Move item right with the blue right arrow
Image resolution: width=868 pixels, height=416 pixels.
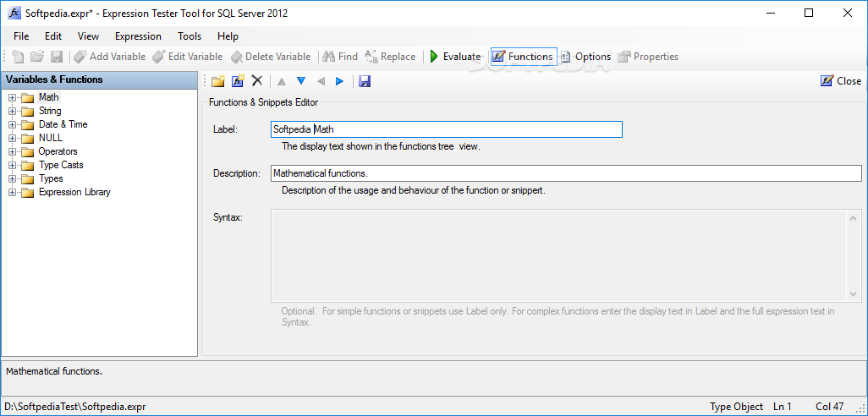pos(340,81)
